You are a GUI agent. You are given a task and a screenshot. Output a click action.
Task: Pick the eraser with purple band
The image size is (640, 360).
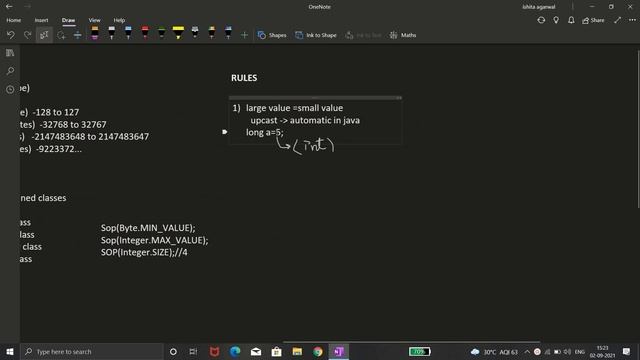tap(95, 33)
